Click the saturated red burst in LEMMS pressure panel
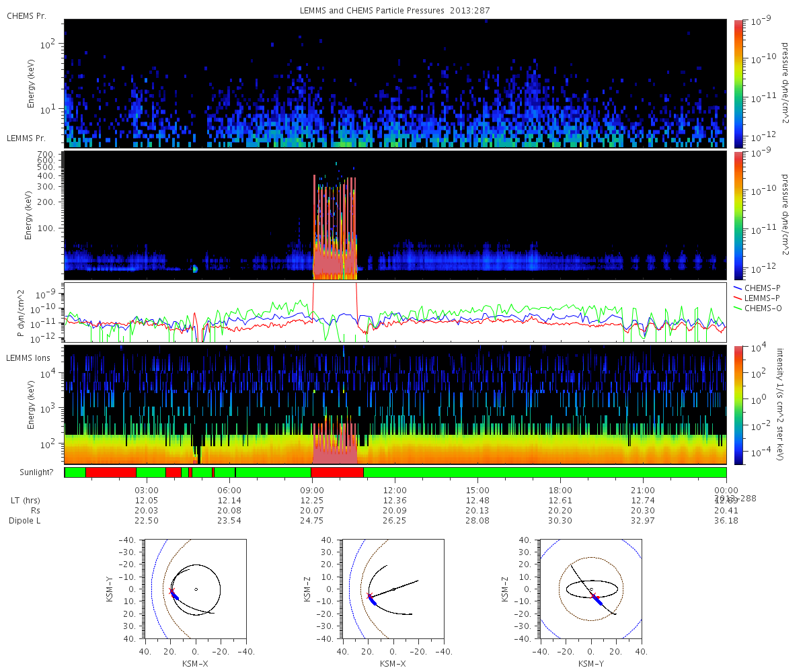Image resolution: width=807 pixels, height=672 pixels. pos(334,228)
